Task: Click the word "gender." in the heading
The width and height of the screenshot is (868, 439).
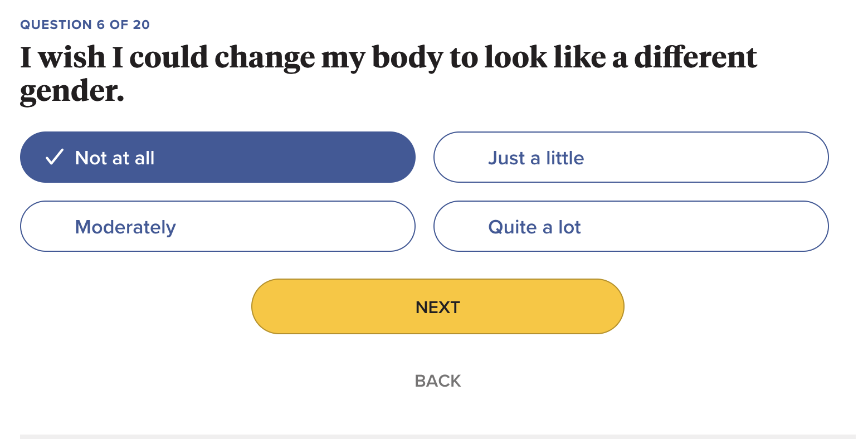Action: (72, 91)
